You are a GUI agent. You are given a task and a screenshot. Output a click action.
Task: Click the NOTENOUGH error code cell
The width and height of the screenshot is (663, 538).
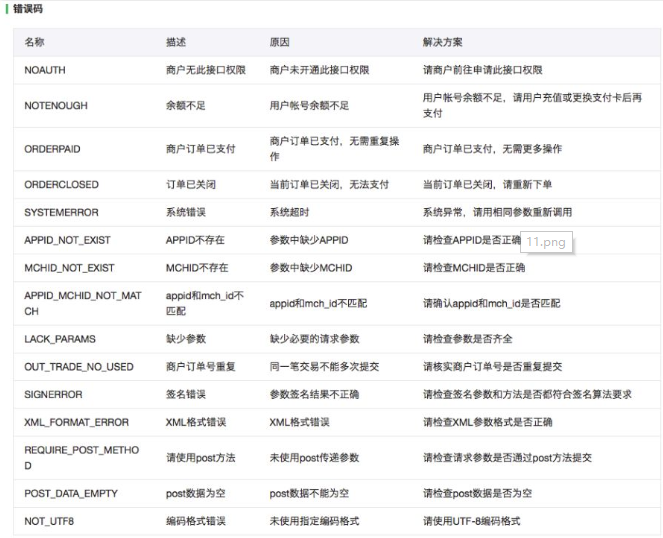click(56, 106)
